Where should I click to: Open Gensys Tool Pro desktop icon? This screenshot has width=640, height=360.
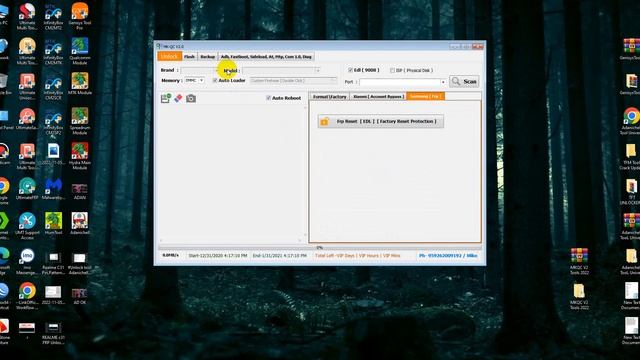tap(80, 16)
